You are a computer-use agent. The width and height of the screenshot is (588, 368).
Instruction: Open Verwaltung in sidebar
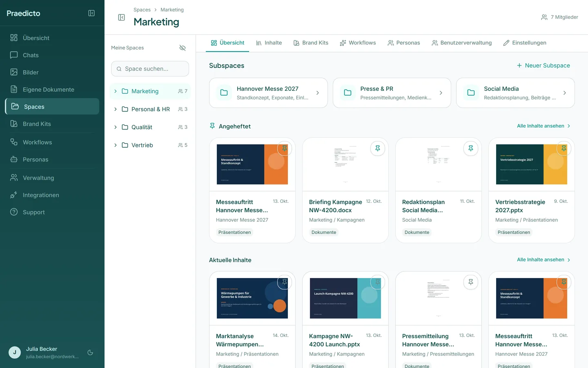tap(52, 178)
